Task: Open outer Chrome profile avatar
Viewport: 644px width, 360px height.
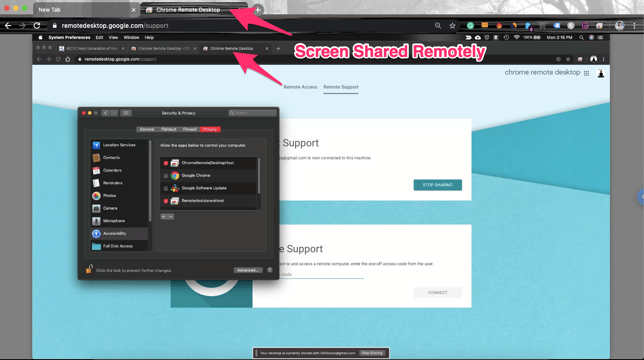Action: click(x=620, y=26)
